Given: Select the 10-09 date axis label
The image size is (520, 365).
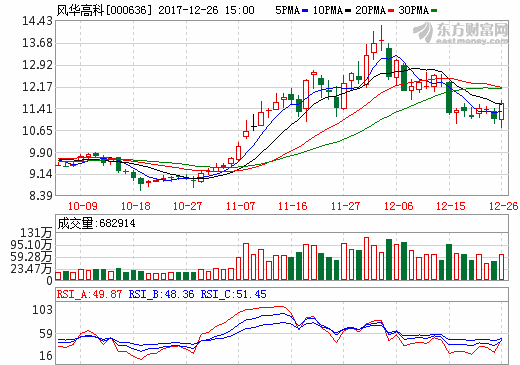Looking at the screenshot, I should (83, 206).
